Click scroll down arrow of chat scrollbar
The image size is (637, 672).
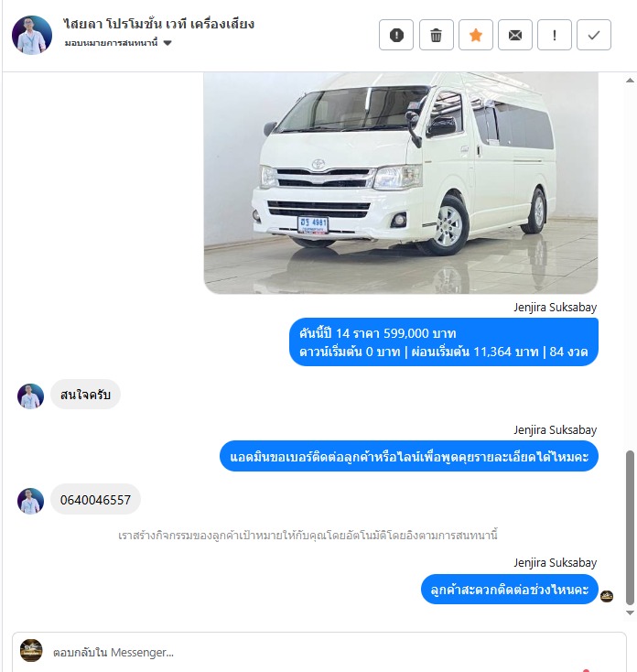tap(630, 612)
